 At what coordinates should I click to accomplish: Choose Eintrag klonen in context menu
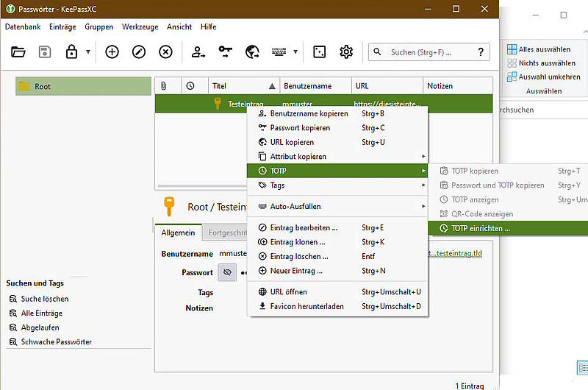pos(297,242)
